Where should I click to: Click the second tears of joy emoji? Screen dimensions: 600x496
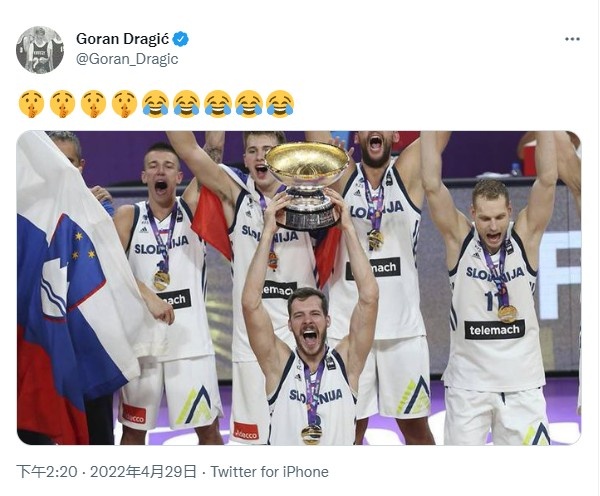coord(187,104)
